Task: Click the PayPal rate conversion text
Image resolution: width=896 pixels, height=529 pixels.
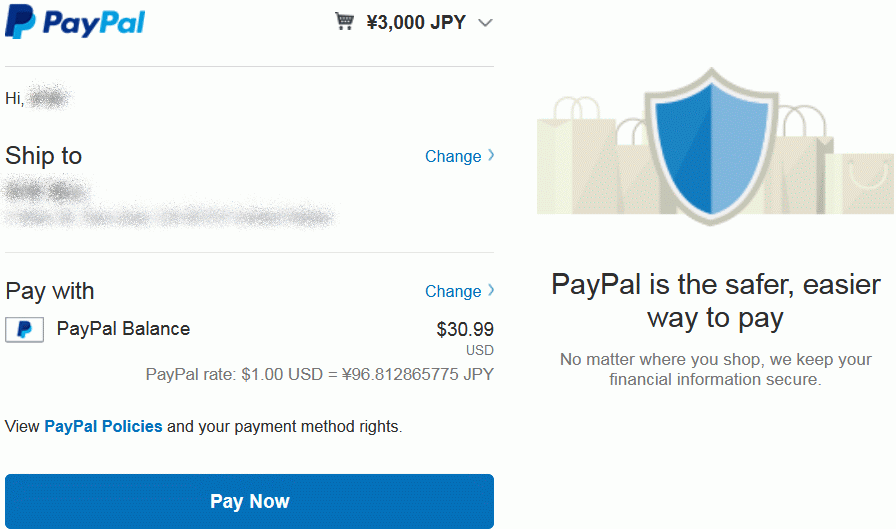Action: click(x=319, y=374)
